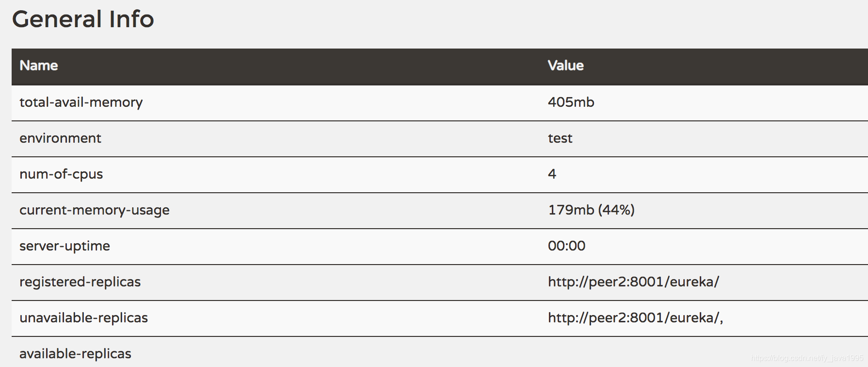The width and height of the screenshot is (868, 367).
Task: Select the num-of-cpus row label
Action: (x=61, y=174)
